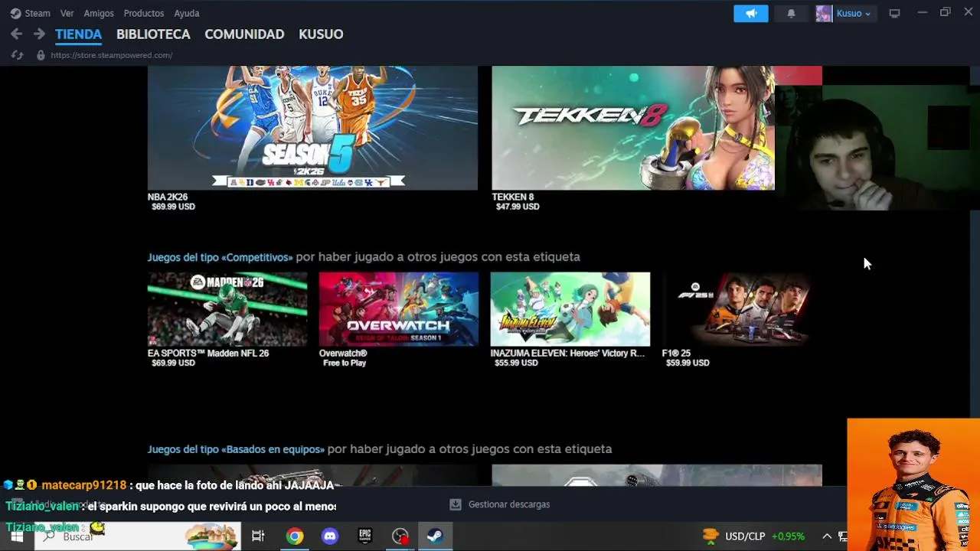The height and width of the screenshot is (551, 980).
Task: Open the «Competitivos» tag link
Action: click(x=220, y=257)
